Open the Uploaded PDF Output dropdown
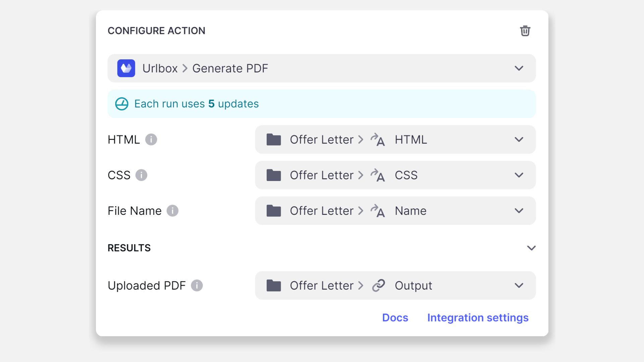 pyautogui.click(x=519, y=286)
